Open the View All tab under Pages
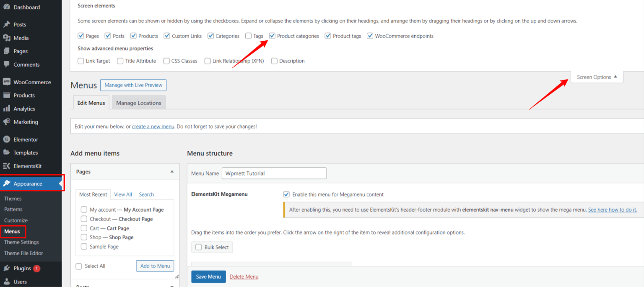 coord(123,194)
